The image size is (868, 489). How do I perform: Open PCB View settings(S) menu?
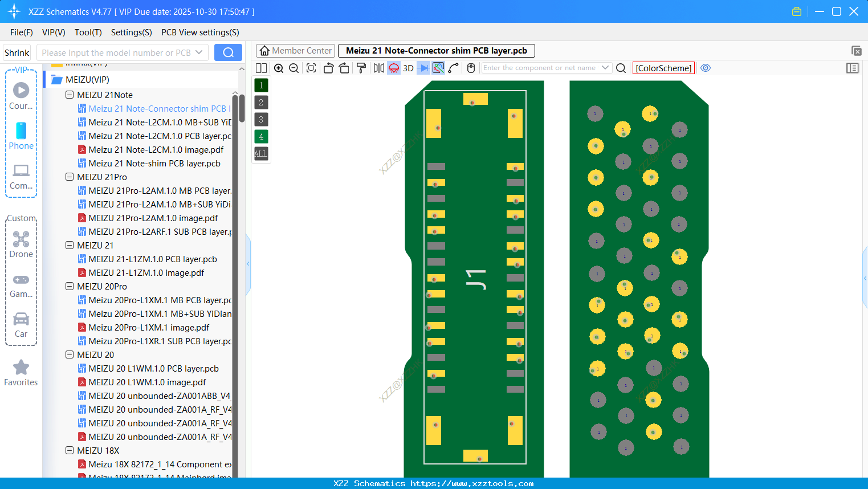tap(200, 32)
